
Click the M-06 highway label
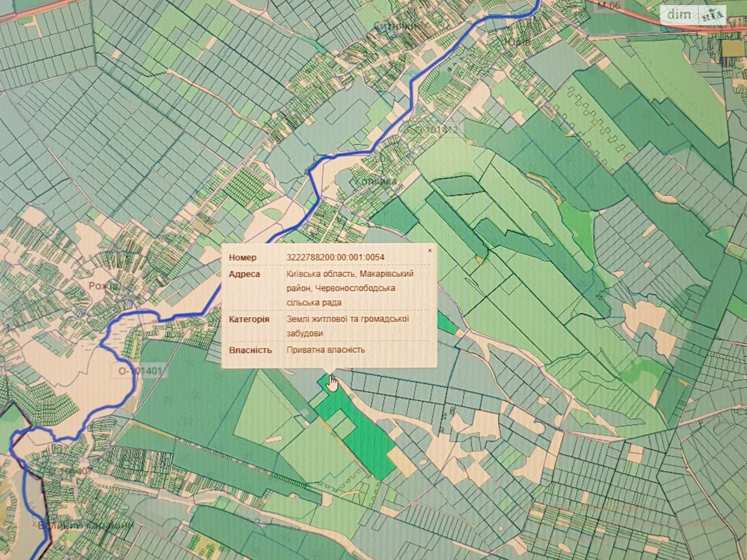[609, 6]
